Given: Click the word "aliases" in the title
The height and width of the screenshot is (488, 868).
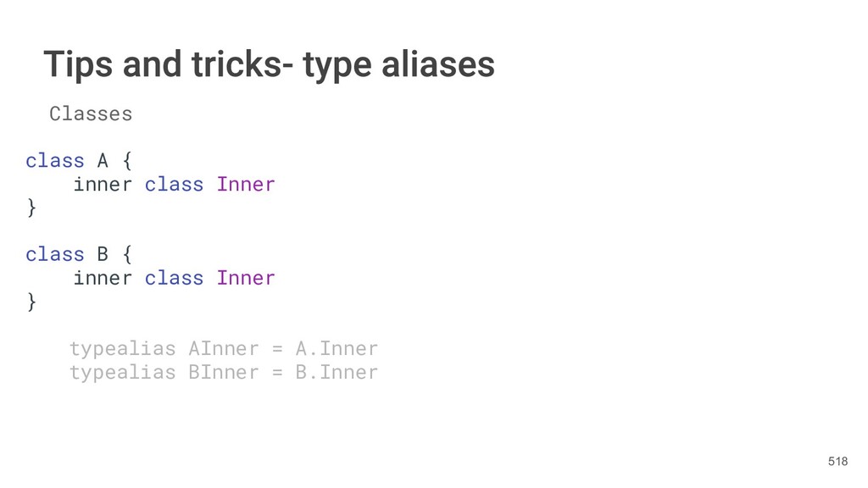Looking at the screenshot, I should click(437, 64).
